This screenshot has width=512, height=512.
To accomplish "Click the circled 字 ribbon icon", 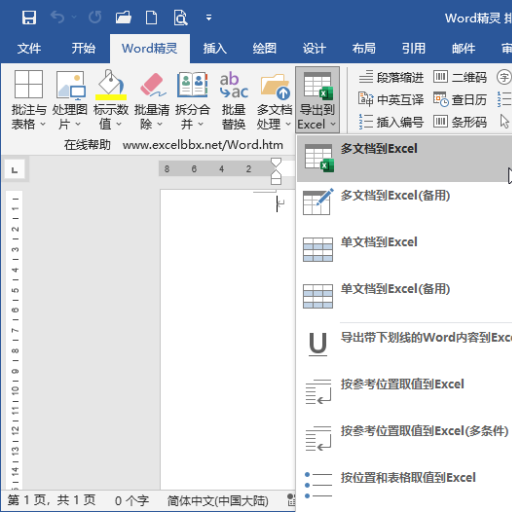I will [x=504, y=77].
